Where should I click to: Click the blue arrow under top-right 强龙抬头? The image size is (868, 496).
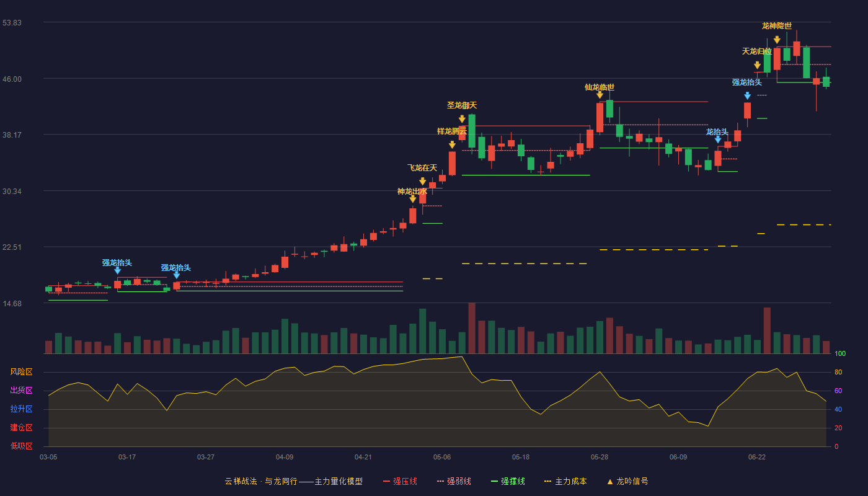point(747,96)
